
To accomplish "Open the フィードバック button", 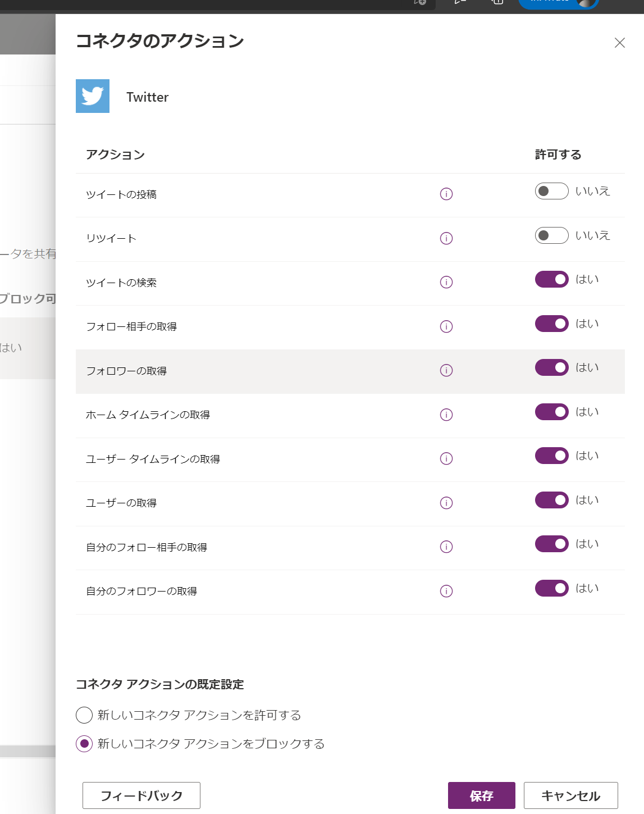I will point(141,795).
